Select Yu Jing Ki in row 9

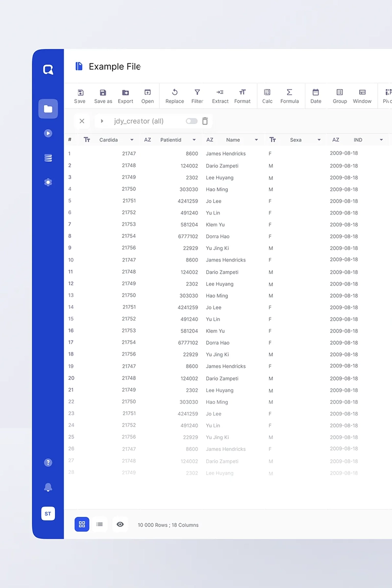[218, 248]
